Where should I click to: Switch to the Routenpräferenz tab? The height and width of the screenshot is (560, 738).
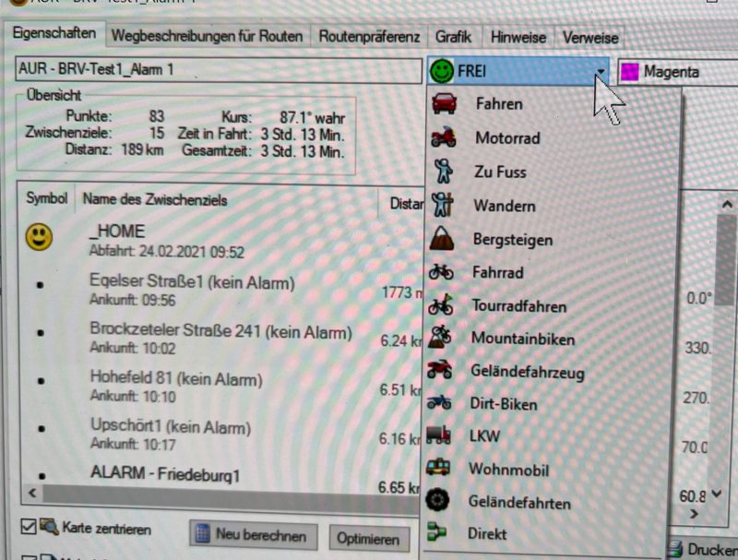(369, 37)
